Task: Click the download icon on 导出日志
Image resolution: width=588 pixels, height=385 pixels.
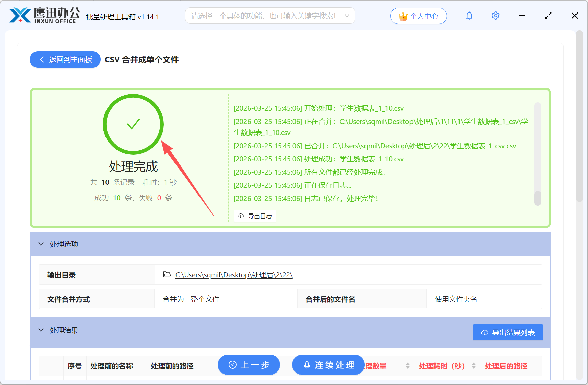Action: pos(241,216)
